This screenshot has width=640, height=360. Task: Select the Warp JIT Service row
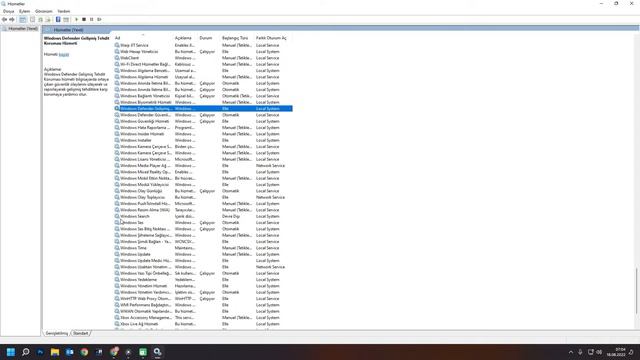(203, 45)
